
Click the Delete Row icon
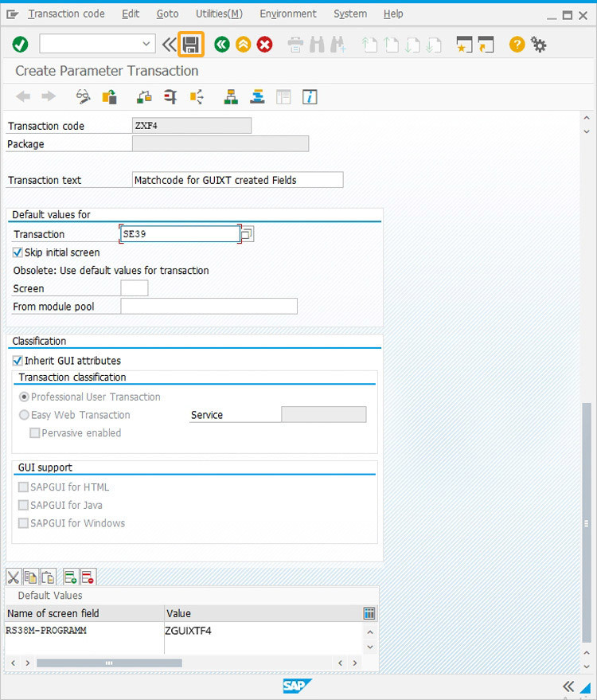point(88,577)
